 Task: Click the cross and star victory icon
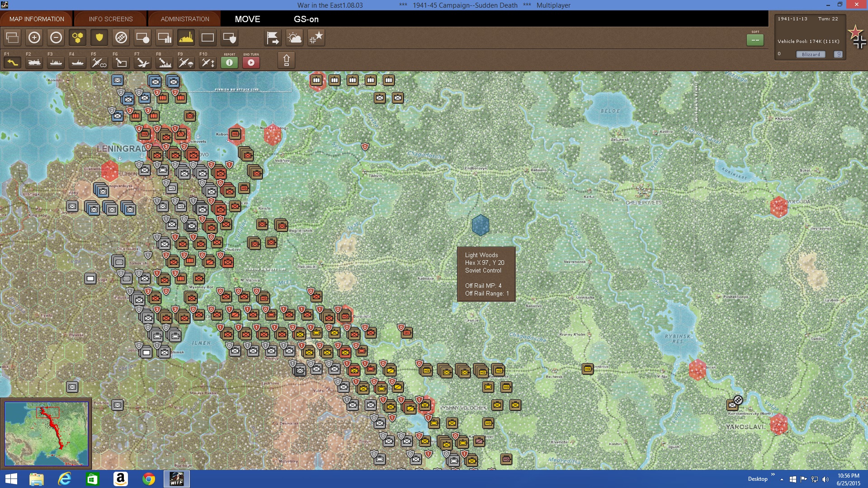[316, 38]
